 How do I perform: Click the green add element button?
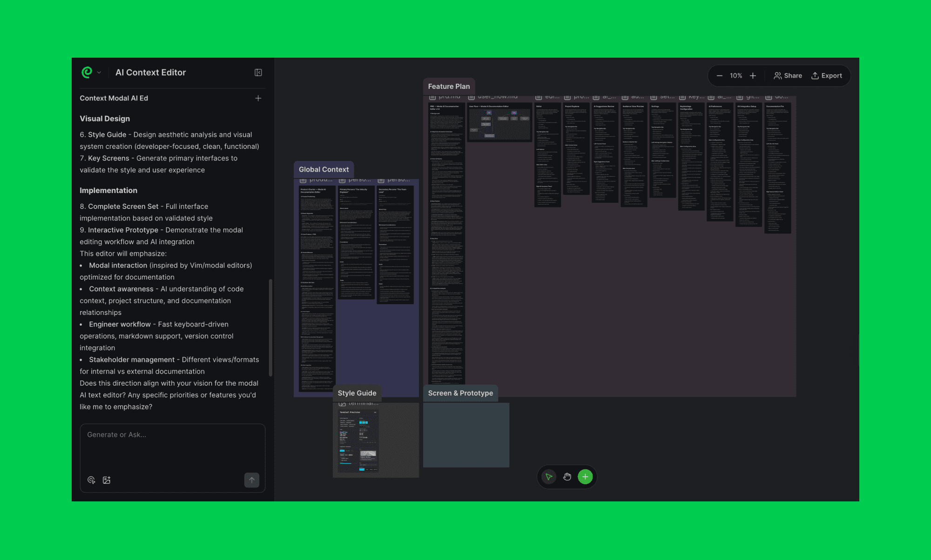pyautogui.click(x=585, y=477)
